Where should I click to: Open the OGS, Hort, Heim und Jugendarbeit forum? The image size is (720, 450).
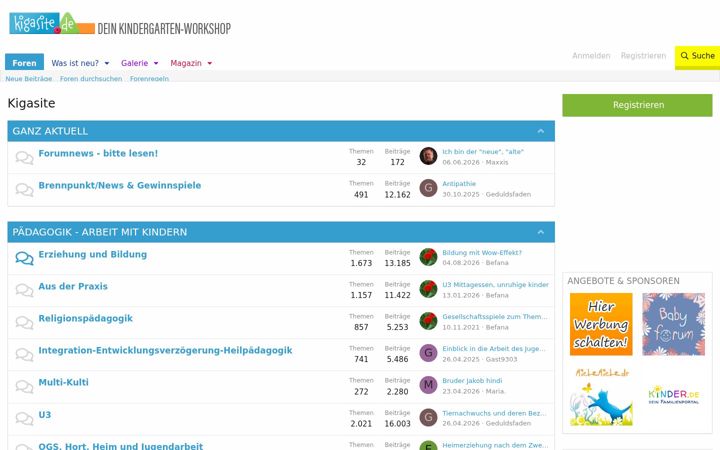121,446
